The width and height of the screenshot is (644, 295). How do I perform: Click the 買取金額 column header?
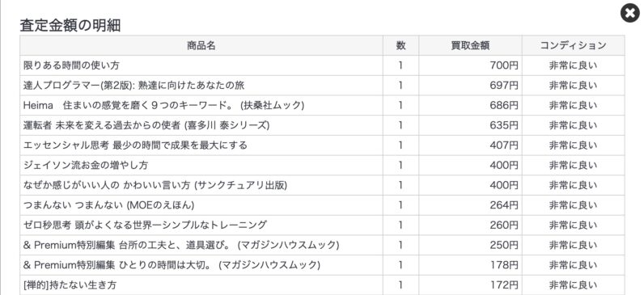click(470, 45)
